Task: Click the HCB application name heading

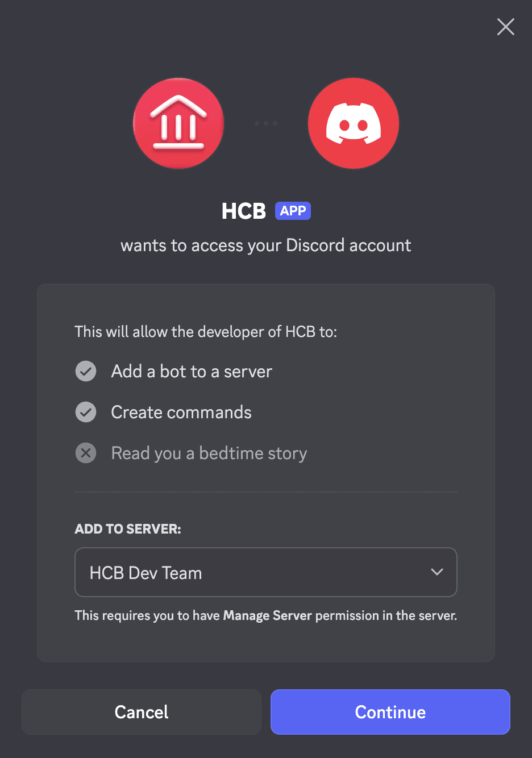Action: click(244, 211)
